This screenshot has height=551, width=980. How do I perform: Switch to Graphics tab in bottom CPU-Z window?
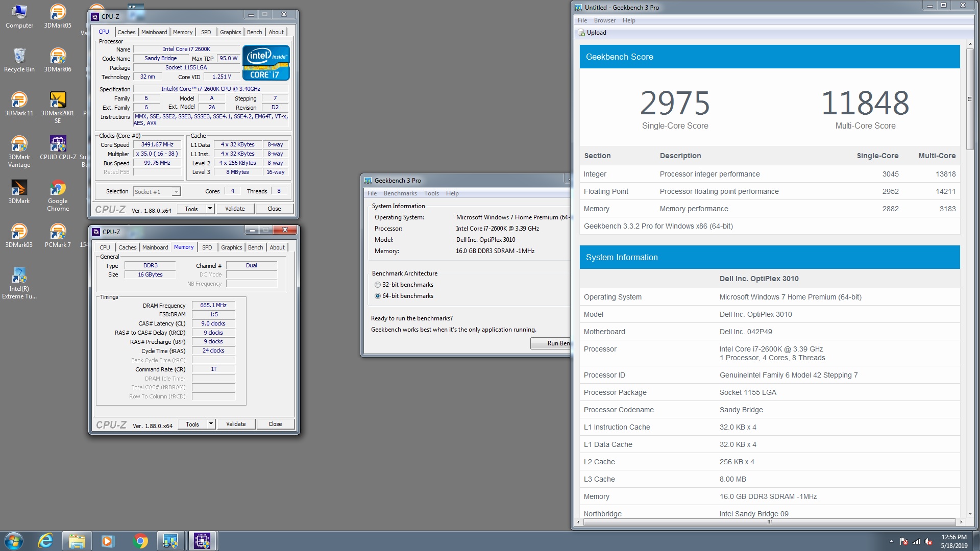pyautogui.click(x=232, y=247)
